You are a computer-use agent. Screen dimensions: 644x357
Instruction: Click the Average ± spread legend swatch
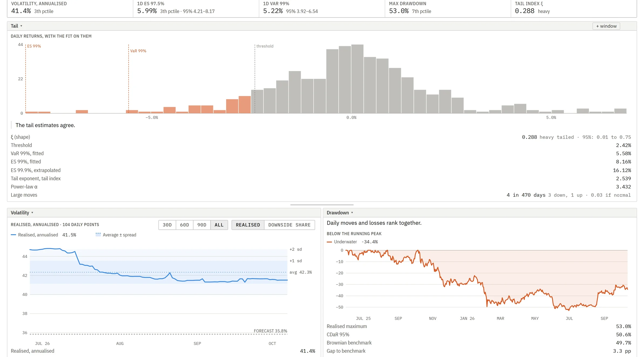98,235
